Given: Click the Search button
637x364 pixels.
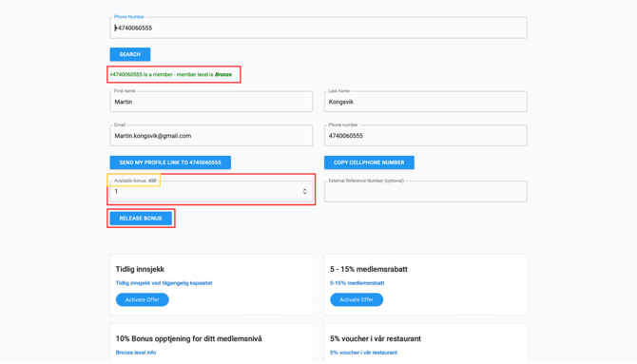Looking at the screenshot, I should click(130, 54).
